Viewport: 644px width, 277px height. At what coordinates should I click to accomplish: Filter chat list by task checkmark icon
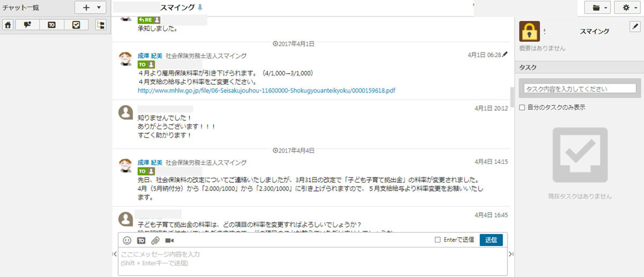point(76,25)
